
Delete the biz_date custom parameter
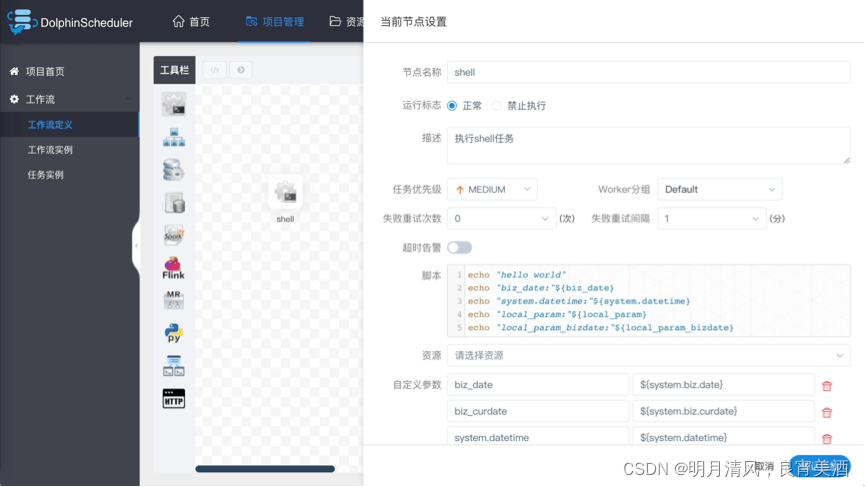(x=827, y=386)
